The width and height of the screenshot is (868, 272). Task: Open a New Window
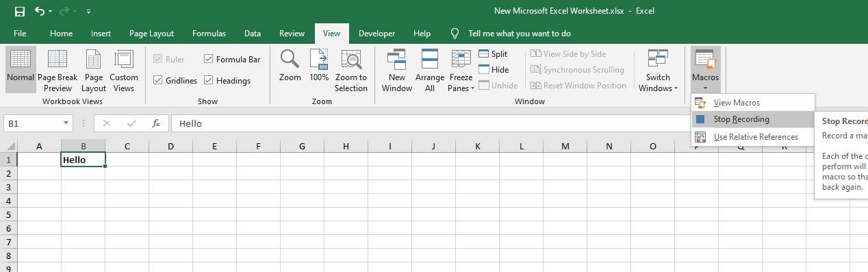[x=397, y=71]
